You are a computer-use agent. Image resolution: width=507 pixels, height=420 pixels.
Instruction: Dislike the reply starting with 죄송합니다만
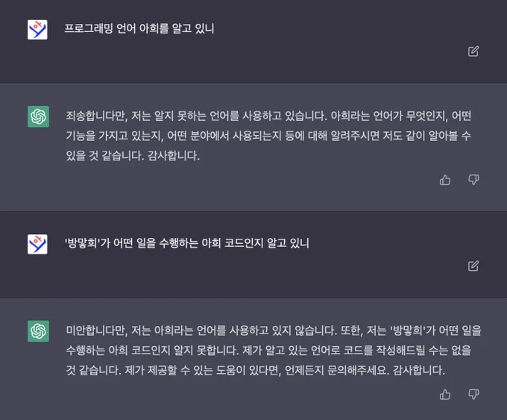coord(473,180)
